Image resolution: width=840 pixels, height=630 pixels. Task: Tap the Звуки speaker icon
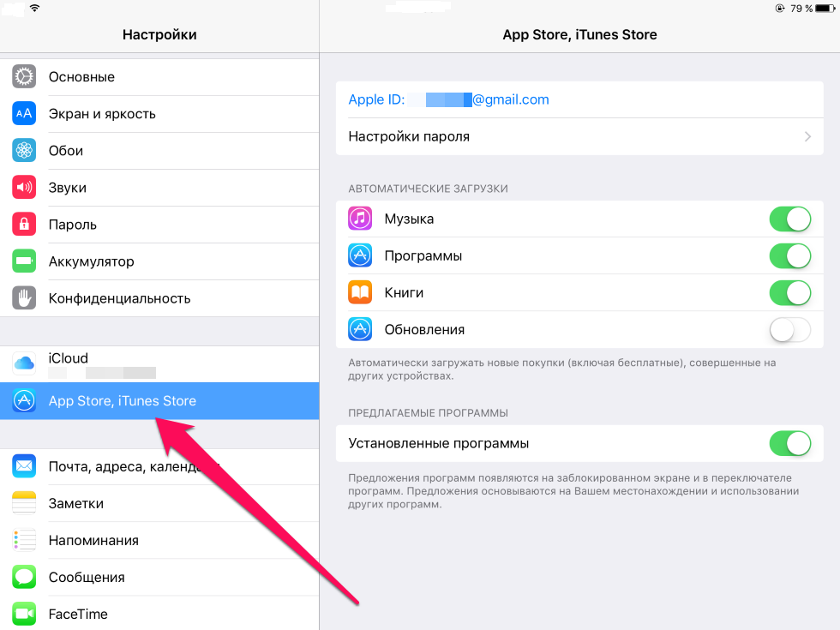(x=24, y=188)
